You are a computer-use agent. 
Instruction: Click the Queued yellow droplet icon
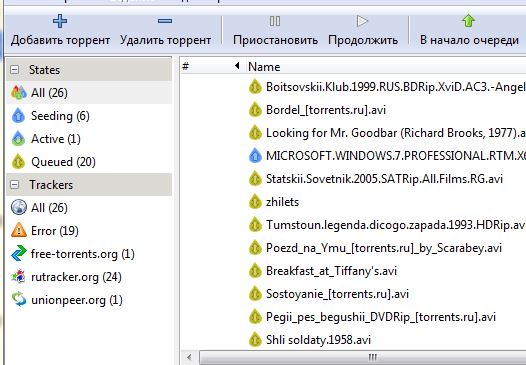point(18,162)
